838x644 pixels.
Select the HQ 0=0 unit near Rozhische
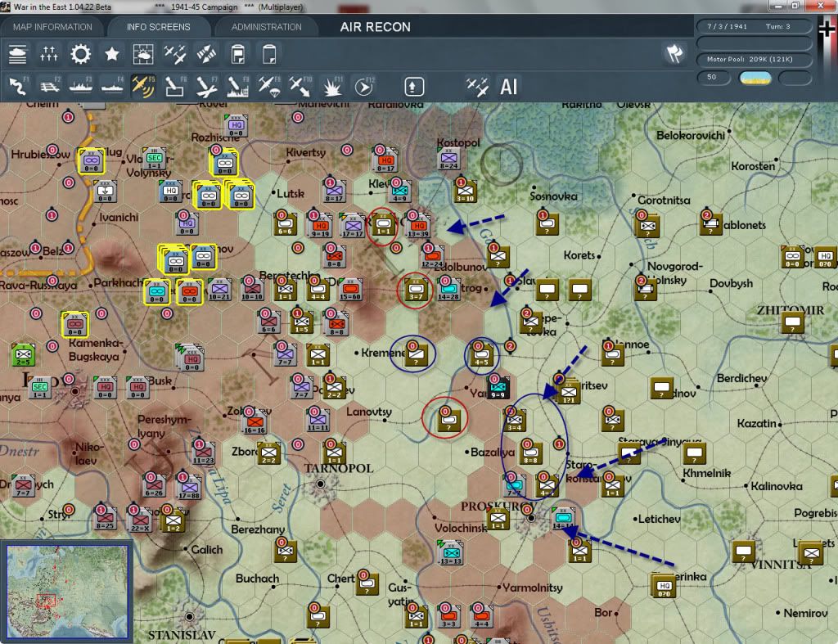pos(236,126)
